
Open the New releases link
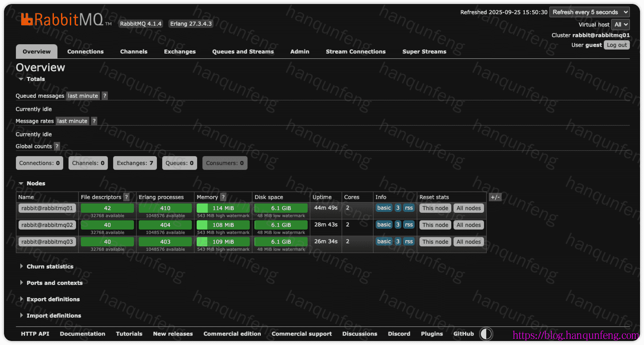tap(173, 334)
